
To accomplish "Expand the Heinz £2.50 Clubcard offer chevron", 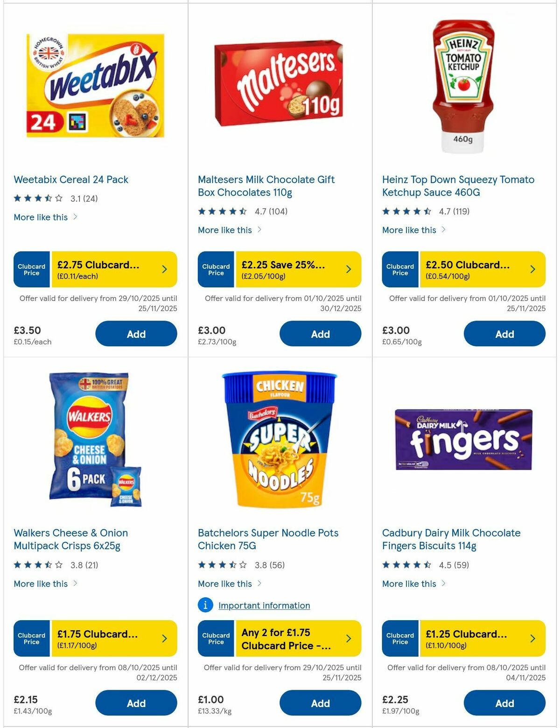I will point(532,269).
